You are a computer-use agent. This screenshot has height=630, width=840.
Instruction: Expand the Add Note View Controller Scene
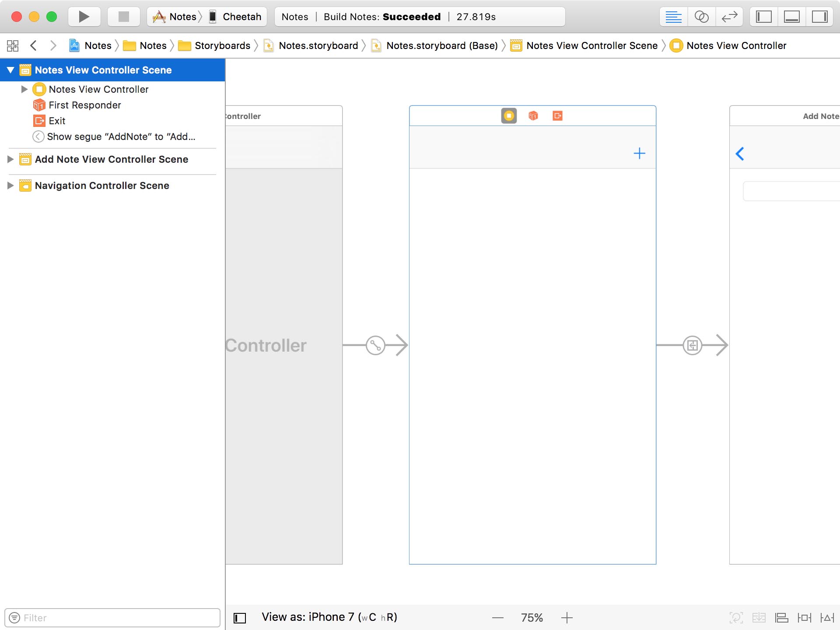[x=10, y=159]
